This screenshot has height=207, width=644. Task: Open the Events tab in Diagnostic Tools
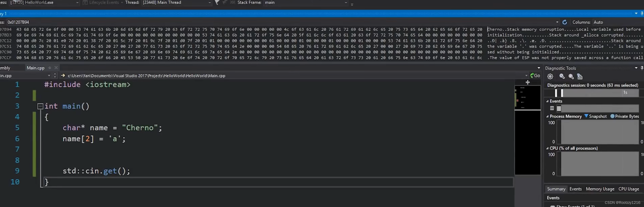point(575,189)
